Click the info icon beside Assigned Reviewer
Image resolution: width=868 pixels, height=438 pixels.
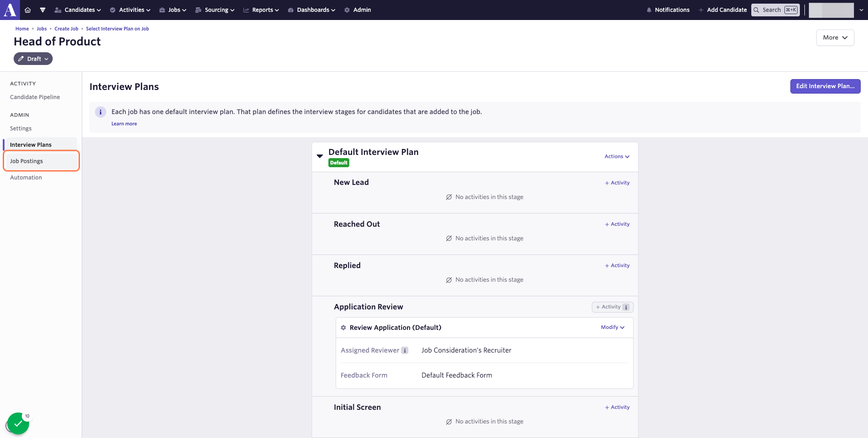click(405, 350)
